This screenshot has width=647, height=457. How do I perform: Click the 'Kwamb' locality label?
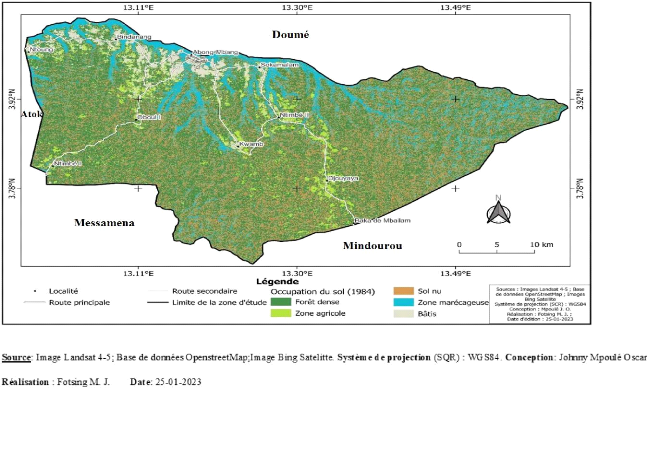pos(252,144)
